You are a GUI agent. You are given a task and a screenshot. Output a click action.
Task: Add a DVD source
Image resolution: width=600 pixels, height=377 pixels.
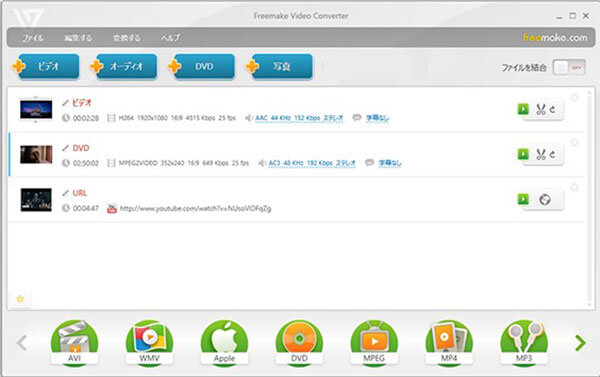[x=202, y=66]
